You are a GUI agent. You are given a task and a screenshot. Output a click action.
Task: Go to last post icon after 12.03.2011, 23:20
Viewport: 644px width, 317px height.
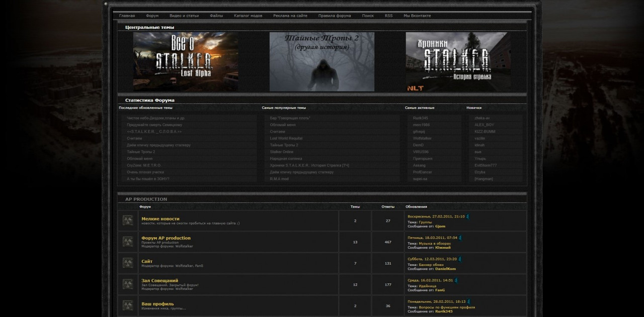pos(460,259)
